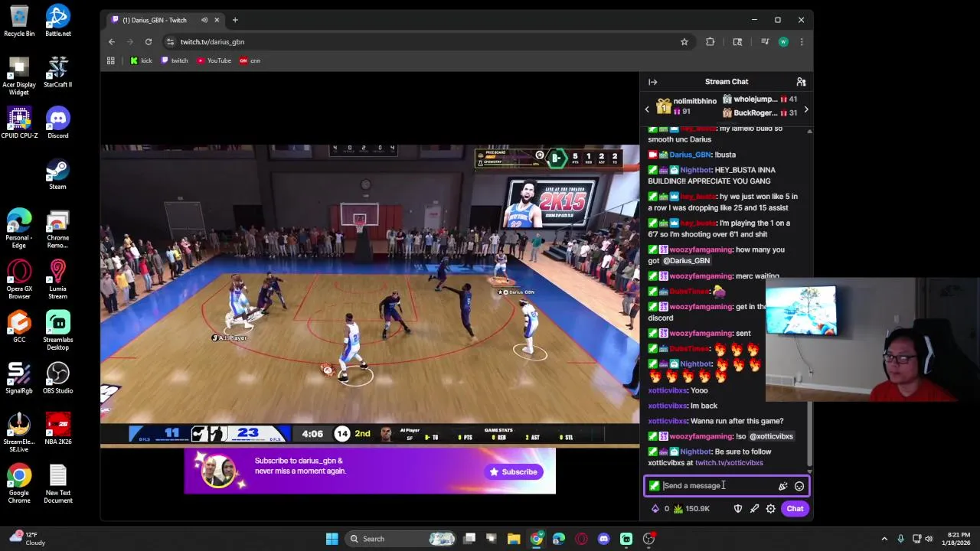
Task: Open browser extensions puzzle icon
Action: point(710,42)
